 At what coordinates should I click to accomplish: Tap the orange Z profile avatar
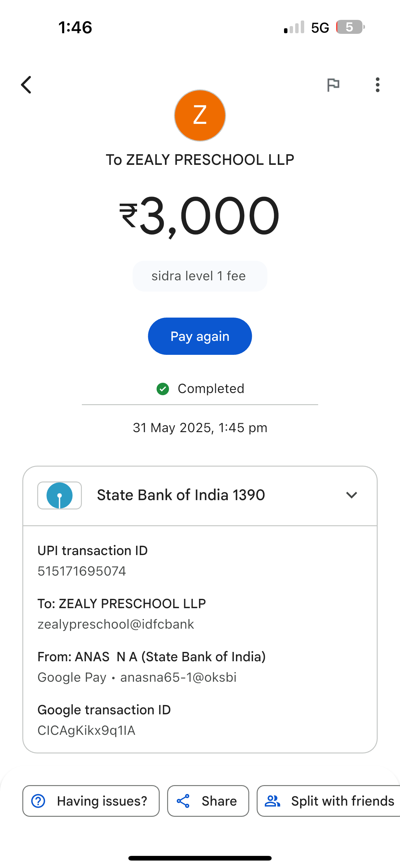click(x=200, y=115)
